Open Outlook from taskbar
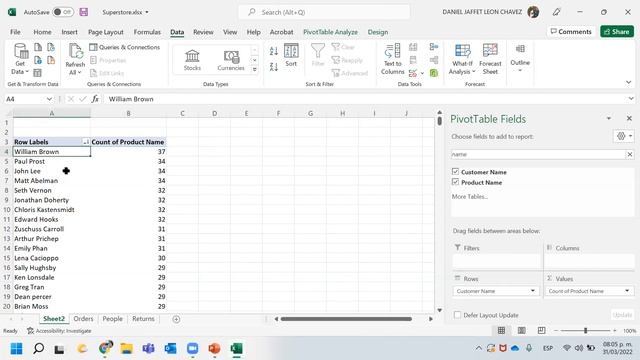 170,349
